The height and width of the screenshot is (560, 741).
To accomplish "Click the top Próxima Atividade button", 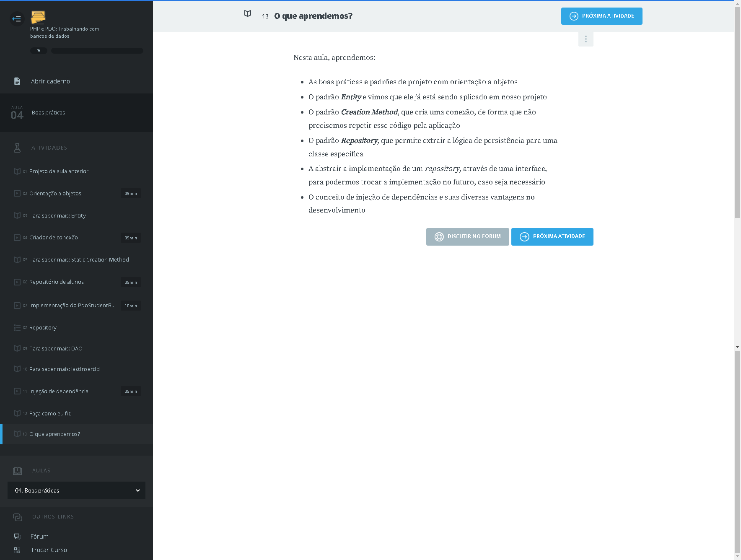I will (601, 16).
